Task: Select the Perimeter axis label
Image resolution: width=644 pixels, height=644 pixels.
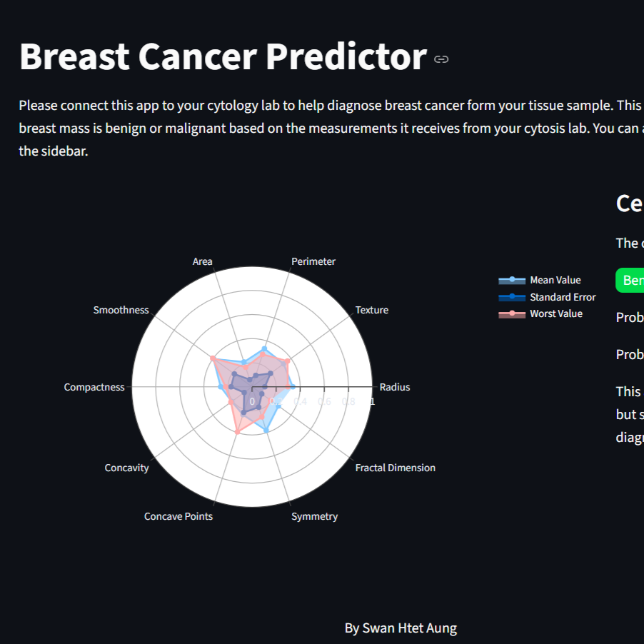Action: [313, 261]
